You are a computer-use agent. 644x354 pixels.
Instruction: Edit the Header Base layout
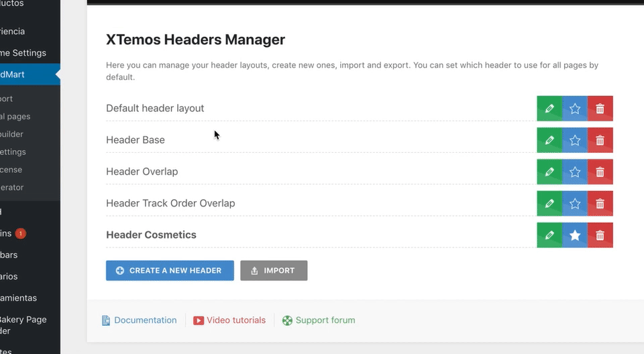[x=549, y=140]
